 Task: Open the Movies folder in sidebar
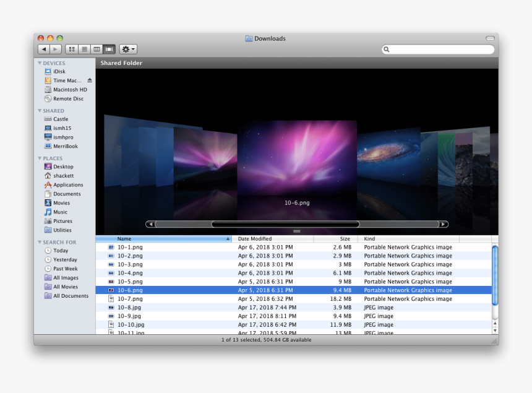(x=57, y=203)
